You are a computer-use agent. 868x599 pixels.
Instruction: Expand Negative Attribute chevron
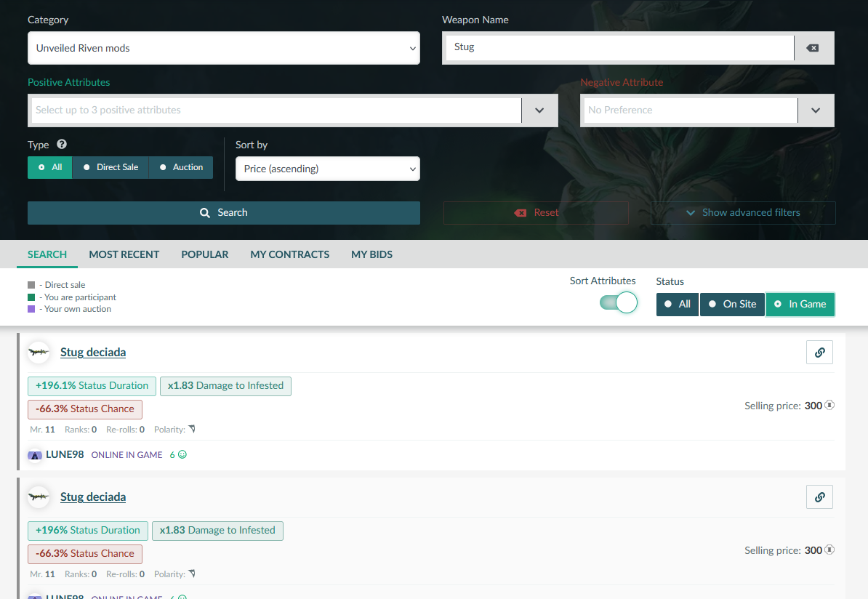point(816,110)
